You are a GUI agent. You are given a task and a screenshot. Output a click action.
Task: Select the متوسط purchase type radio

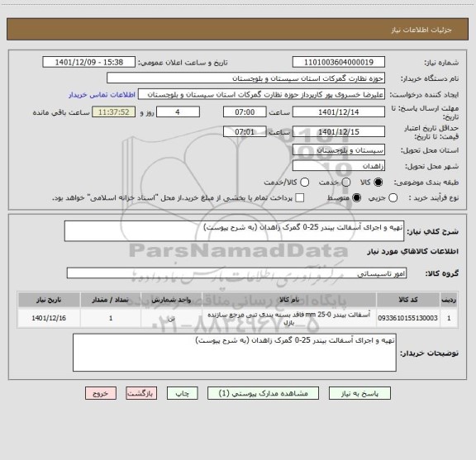tap(356, 198)
